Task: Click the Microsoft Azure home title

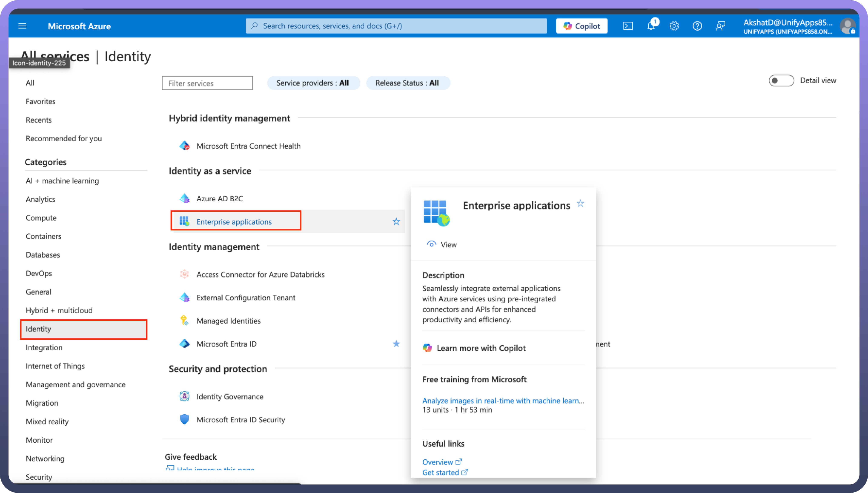Action: (x=79, y=26)
